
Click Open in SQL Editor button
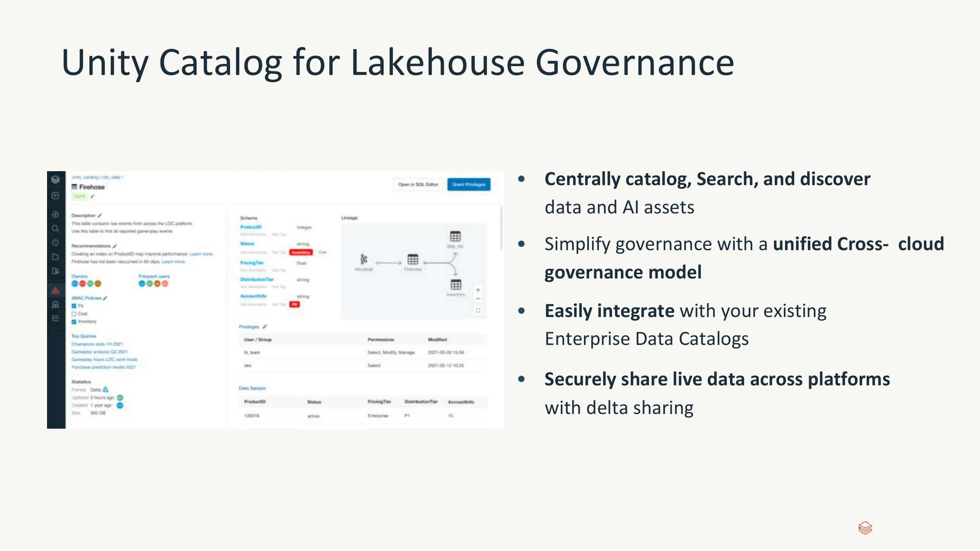click(418, 184)
